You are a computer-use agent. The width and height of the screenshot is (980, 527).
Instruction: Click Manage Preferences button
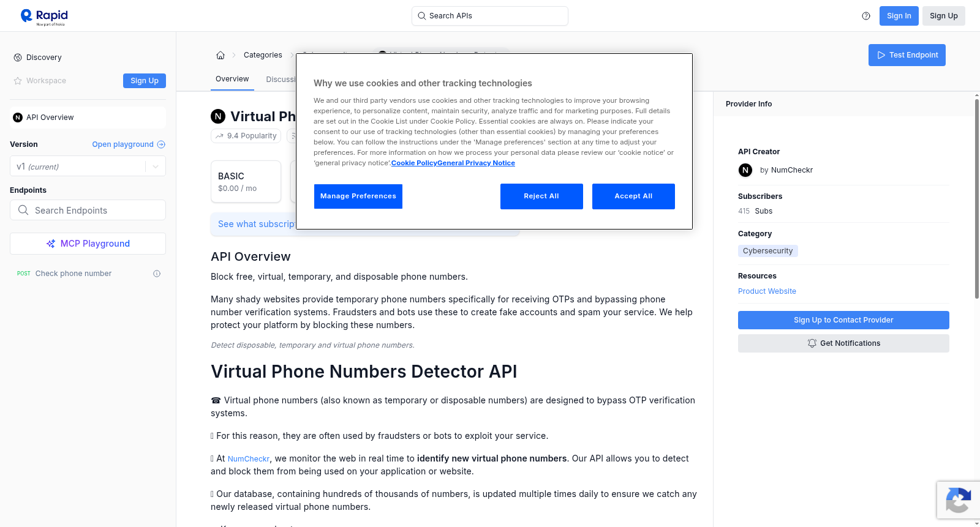[x=358, y=196]
